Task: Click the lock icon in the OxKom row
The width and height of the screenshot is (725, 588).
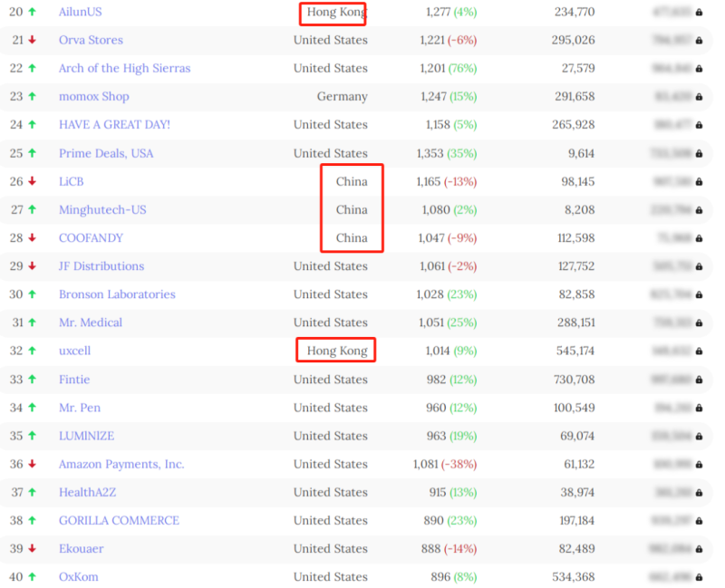Action: pyautogui.click(x=699, y=577)
